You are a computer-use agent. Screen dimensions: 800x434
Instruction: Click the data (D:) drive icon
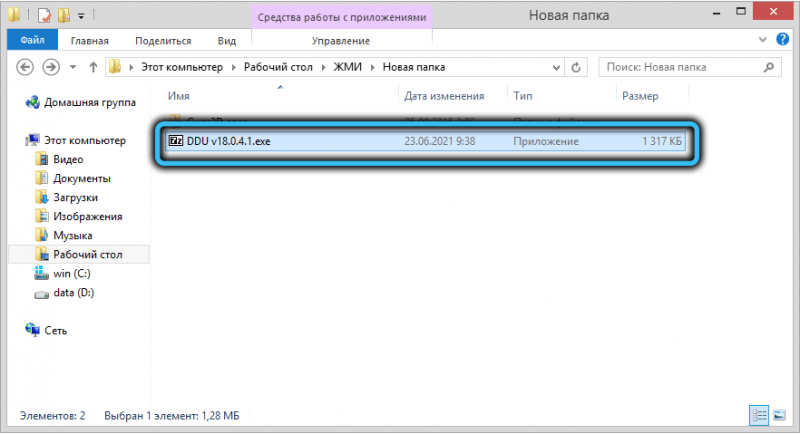(41, 294)
